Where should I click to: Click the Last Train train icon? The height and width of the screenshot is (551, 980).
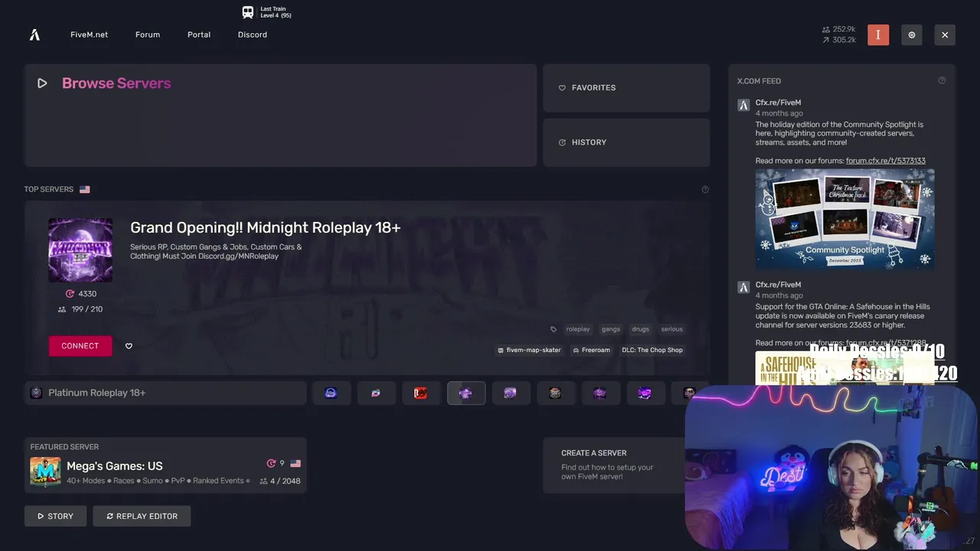pyautogui.click(x=248, y=11)
